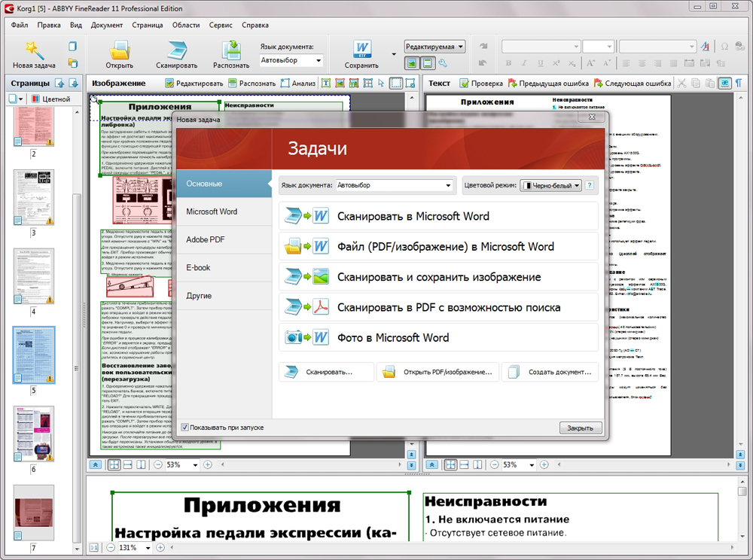The image size is (753, 560).
Task: Click Сканировать в PDF с возможностью поиска
Action: point(438,307)
